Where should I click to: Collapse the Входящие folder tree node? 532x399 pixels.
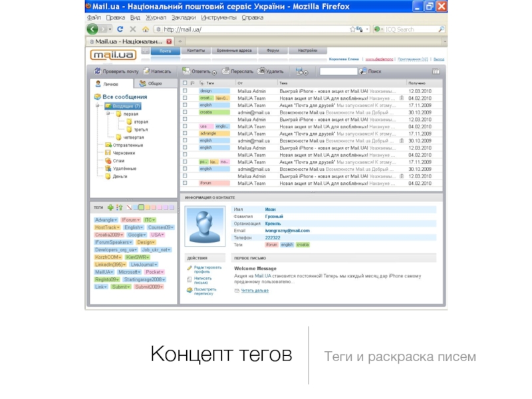[x=98, y=106]
